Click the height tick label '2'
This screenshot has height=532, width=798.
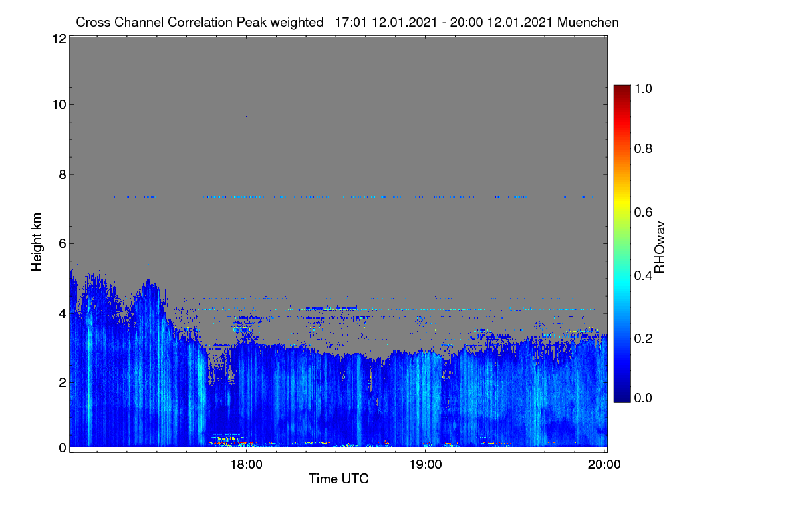click(x=62, y=382)
